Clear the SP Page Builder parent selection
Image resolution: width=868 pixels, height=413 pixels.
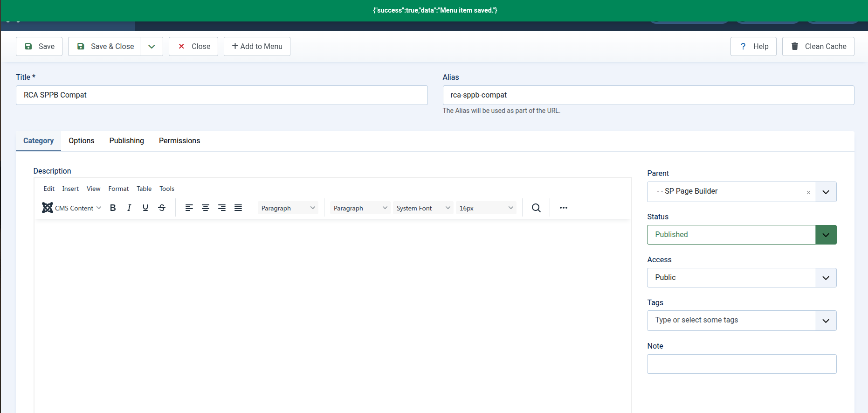click(808, 192)
